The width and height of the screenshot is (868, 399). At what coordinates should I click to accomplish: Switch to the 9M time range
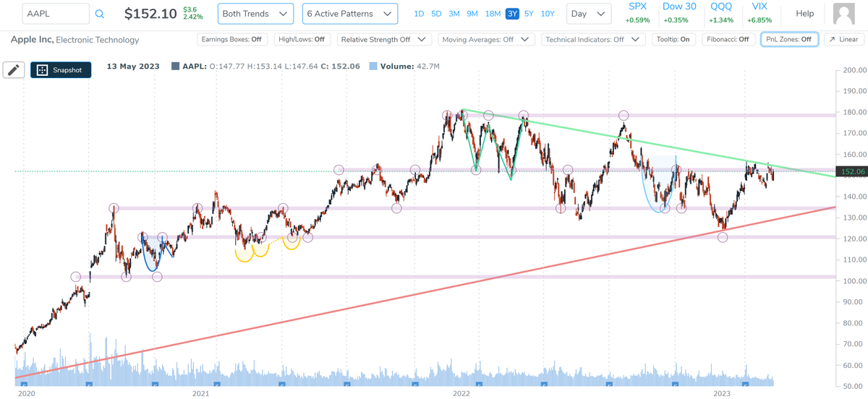[x=472, y=14]
